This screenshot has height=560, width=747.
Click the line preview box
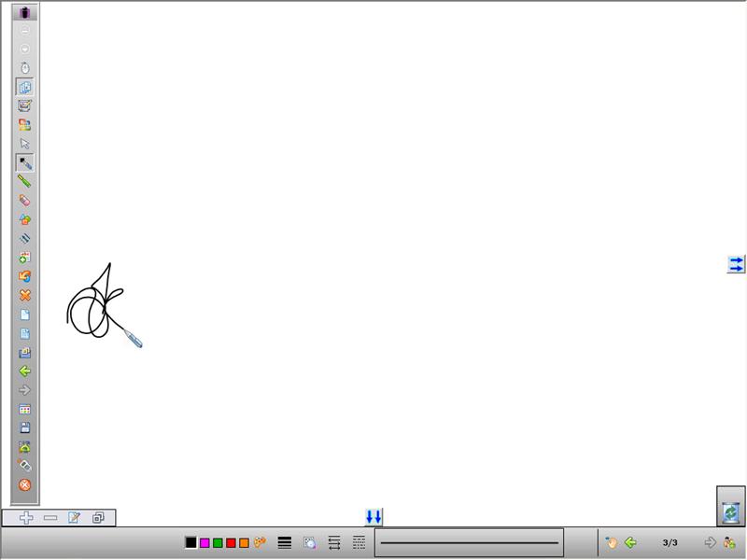(470, 542)
